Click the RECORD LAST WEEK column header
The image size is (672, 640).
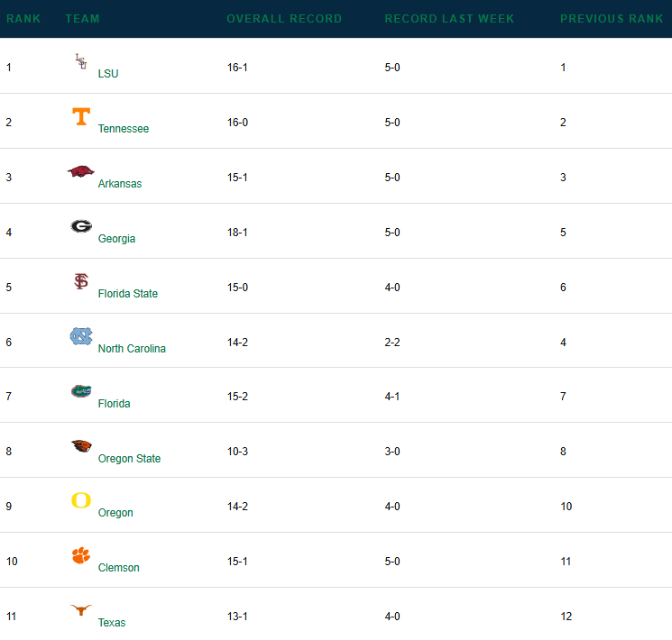tap(449, 19)
